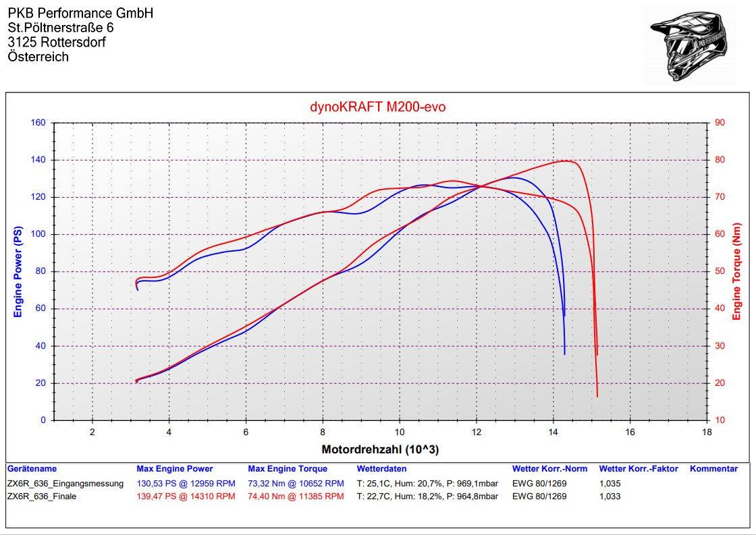Click the 74,40 Nm @ 11385 RPM value
756x535 pixels.
click(x=296, y=497)
